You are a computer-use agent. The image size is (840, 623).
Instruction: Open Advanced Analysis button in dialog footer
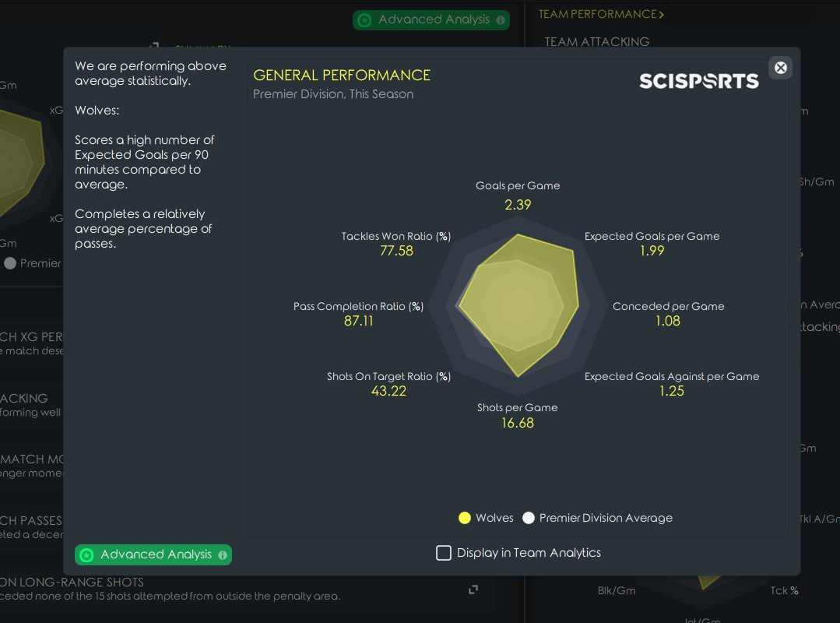[x=153, y=555]
